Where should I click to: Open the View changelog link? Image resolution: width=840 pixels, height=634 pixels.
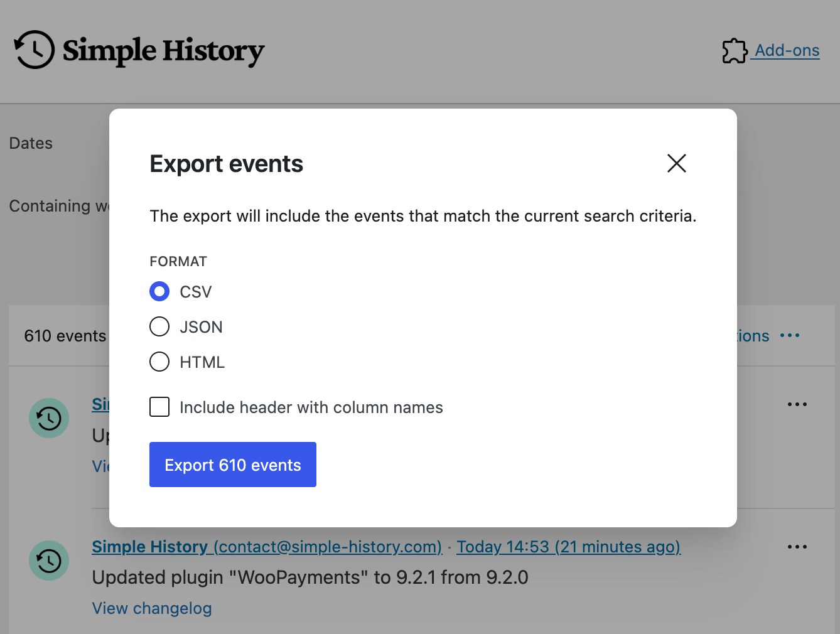[x=152, y=608]
